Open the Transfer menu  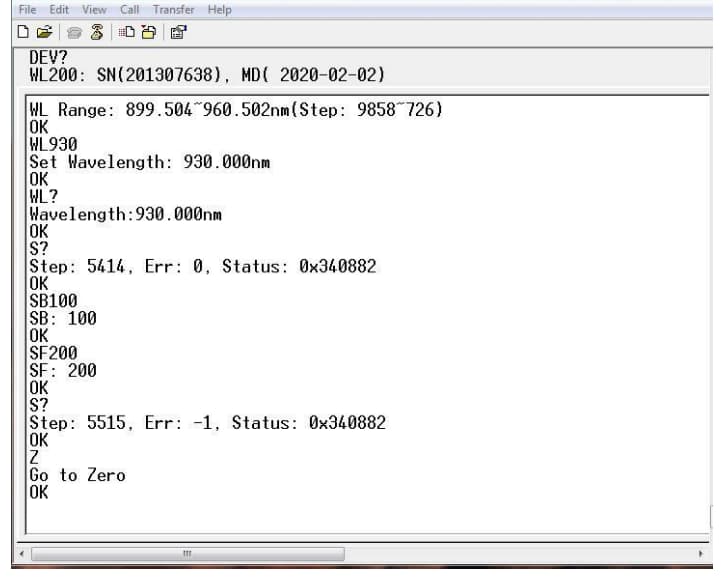(x=174, y=9)
